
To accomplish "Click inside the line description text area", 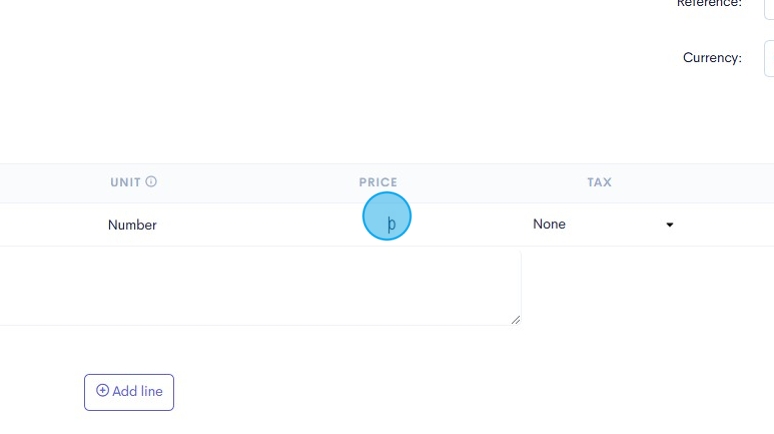I will 260,288.
